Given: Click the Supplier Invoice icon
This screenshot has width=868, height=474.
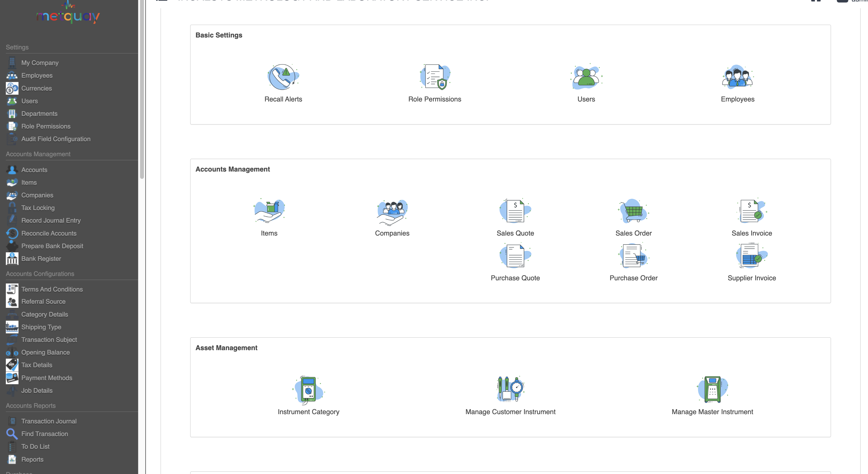Looking at the screenshot, I should coord(751,256).
